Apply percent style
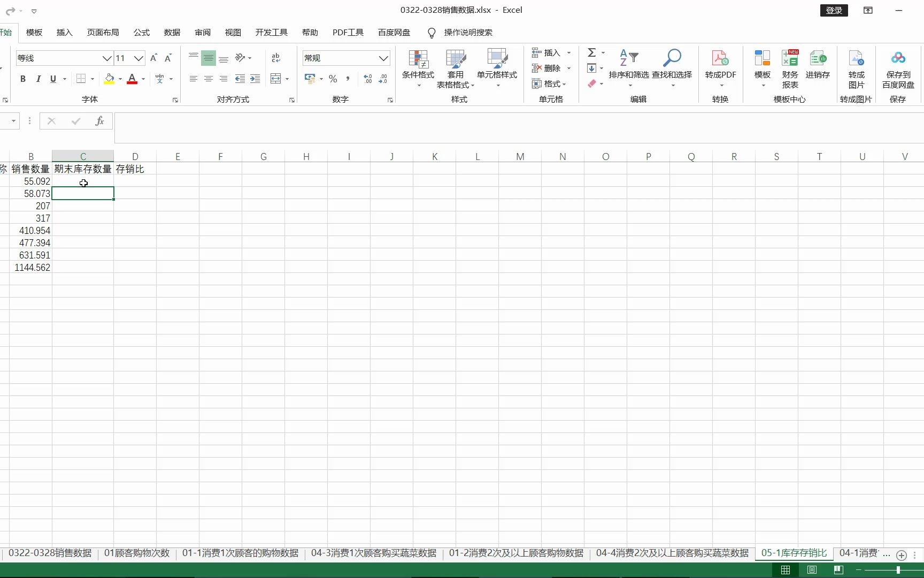This screenshot has width=924, height=578. (x=333, y=79)
